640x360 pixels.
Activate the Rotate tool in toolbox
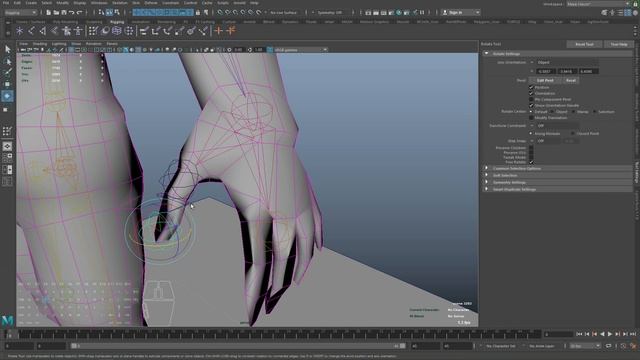pos(7,96)
